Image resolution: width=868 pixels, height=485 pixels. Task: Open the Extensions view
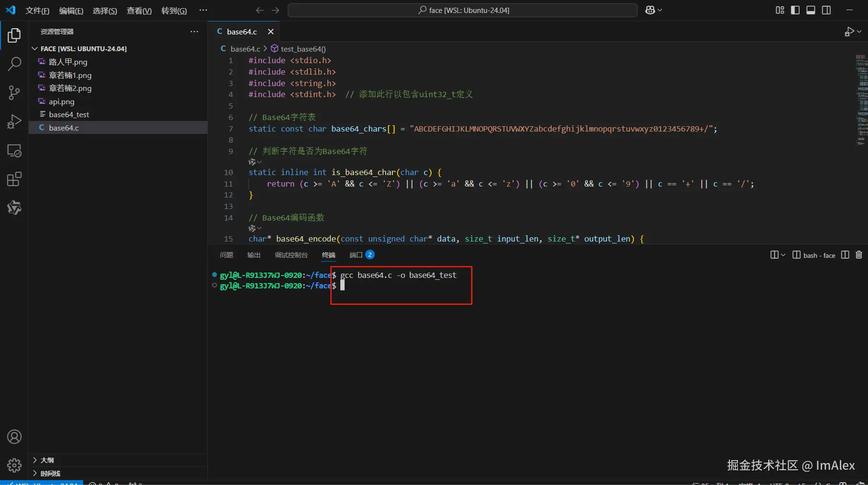pos(14,179)
